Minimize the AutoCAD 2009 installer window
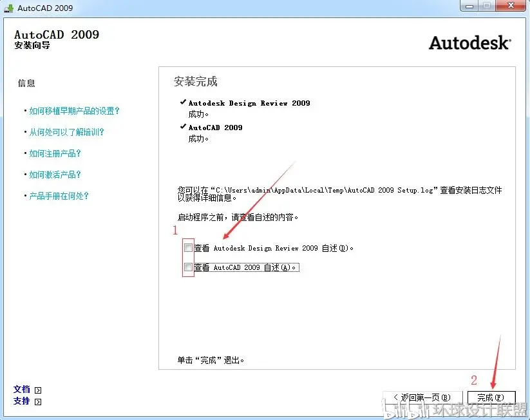The image size is (530, 420). click(x=469, y=6)
